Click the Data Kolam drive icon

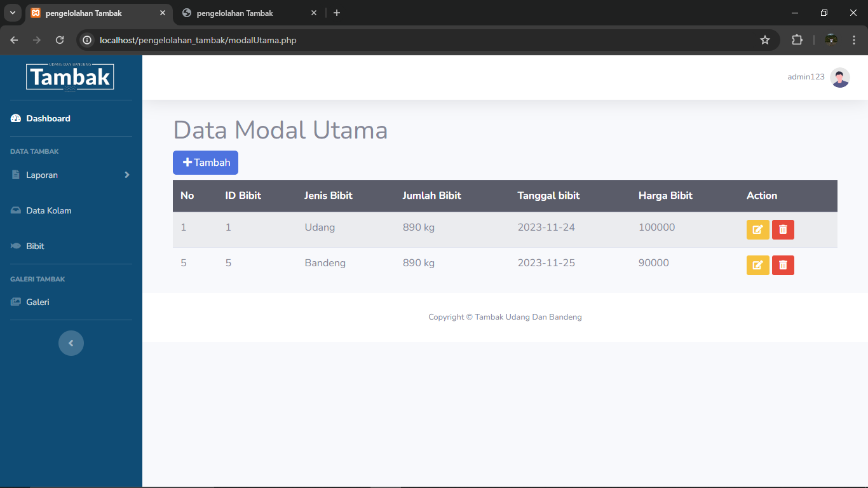point(16,210)
